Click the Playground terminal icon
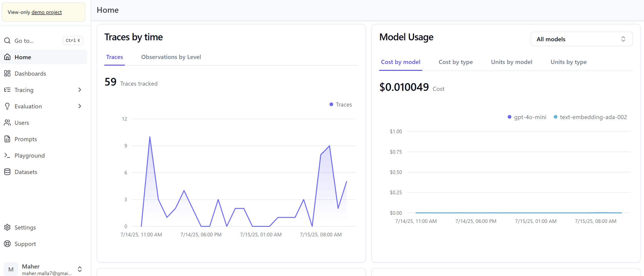Image resolution: width=644 pixels, height=276 pixels. (7, 155)
